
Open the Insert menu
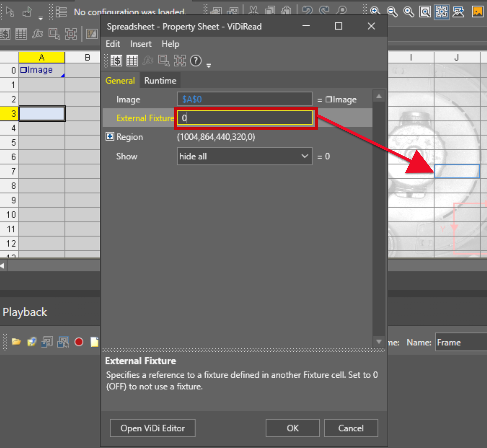pyautogui.click(x=141, y=44)
